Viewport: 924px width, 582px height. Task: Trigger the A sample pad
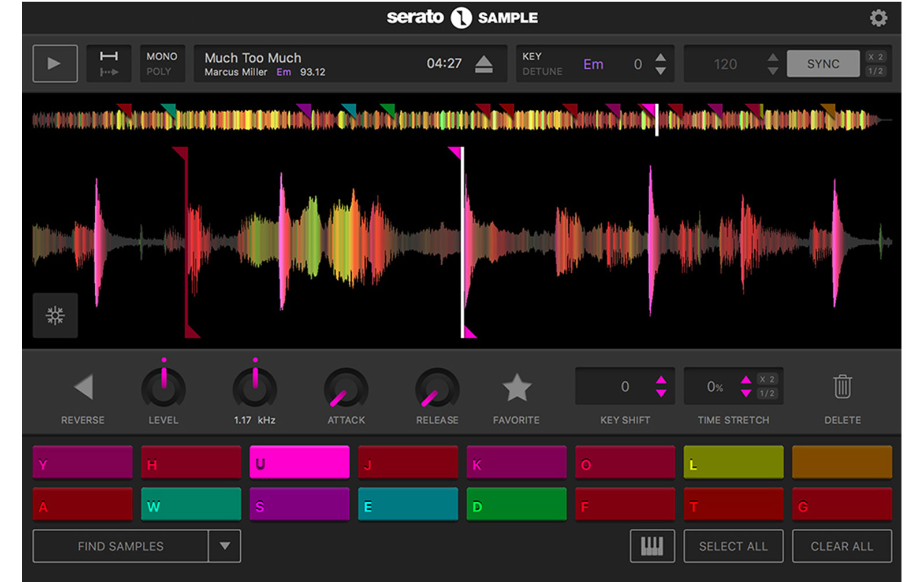click(83, 505)
